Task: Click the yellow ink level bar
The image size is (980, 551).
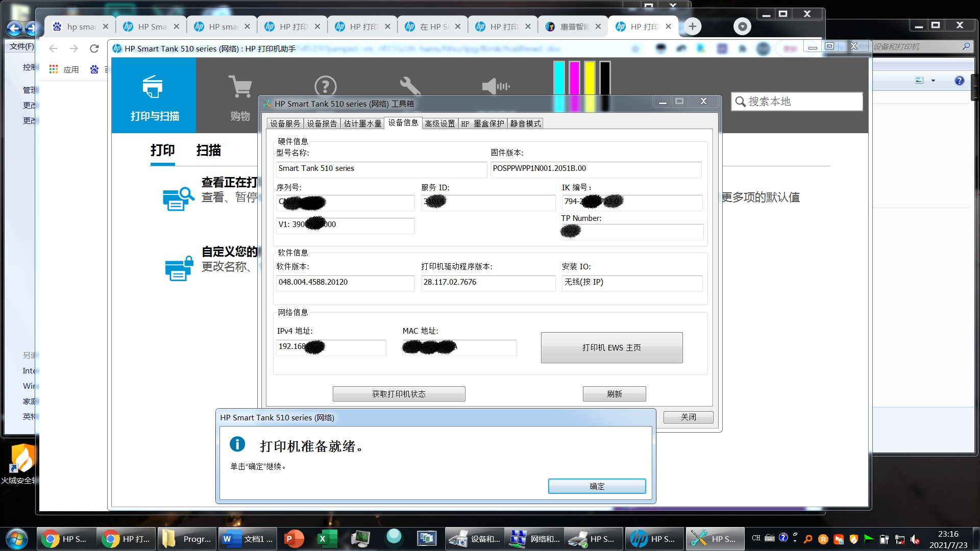Action: [x=590, y=86]
